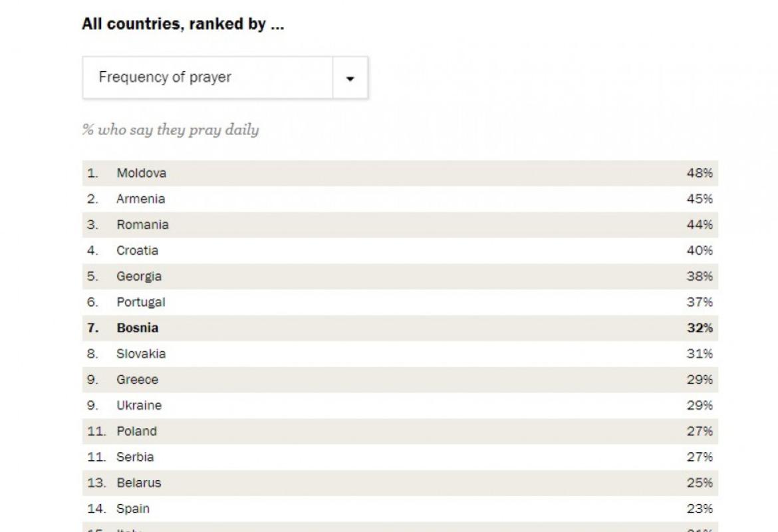The image size is (778, 532).
Task: Select Greece in the list
Action: [x=138, y=380]
